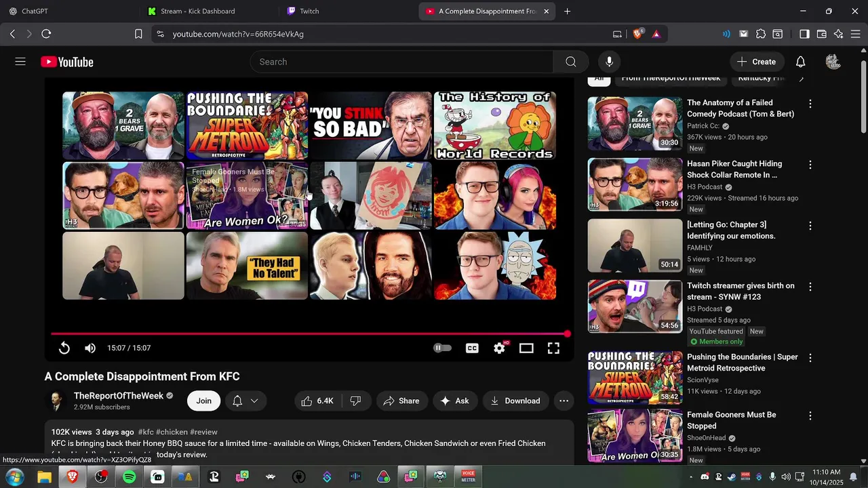Viewport: 868px width, 488px height.
Task: Select the All filter chip
Action: click(x=599, y=78)
